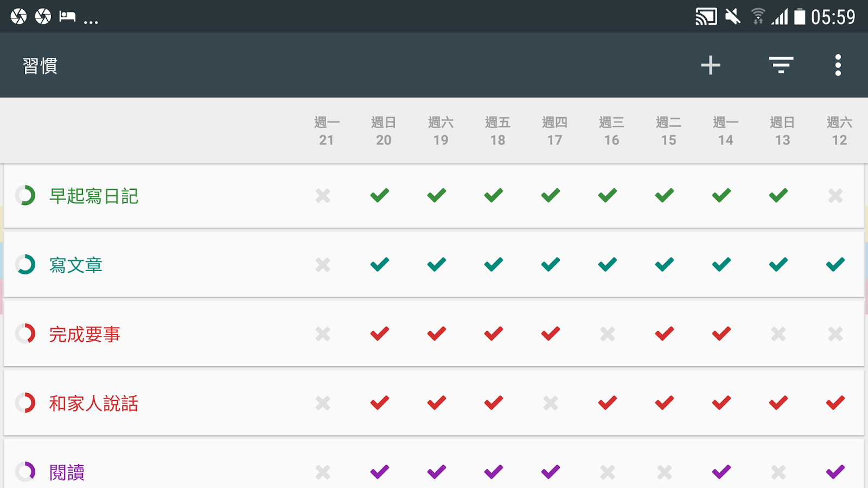
Task: Uncheck 寫文章 on Sunday the 20th
Action: click(380, 265)
